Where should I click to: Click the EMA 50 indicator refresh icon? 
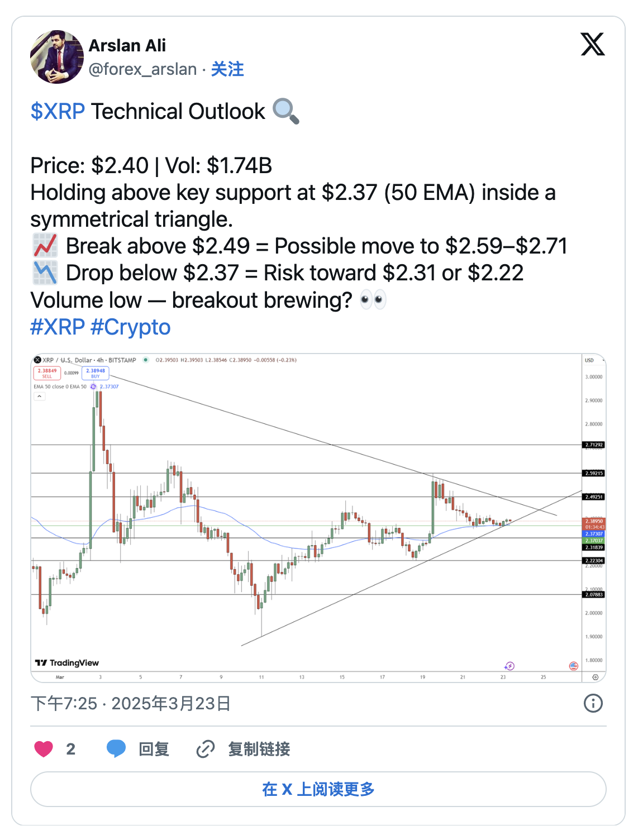93,386
